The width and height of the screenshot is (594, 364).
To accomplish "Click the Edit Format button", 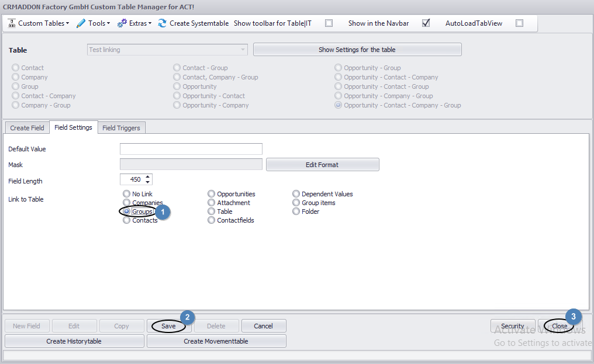I will pos(322,164).
